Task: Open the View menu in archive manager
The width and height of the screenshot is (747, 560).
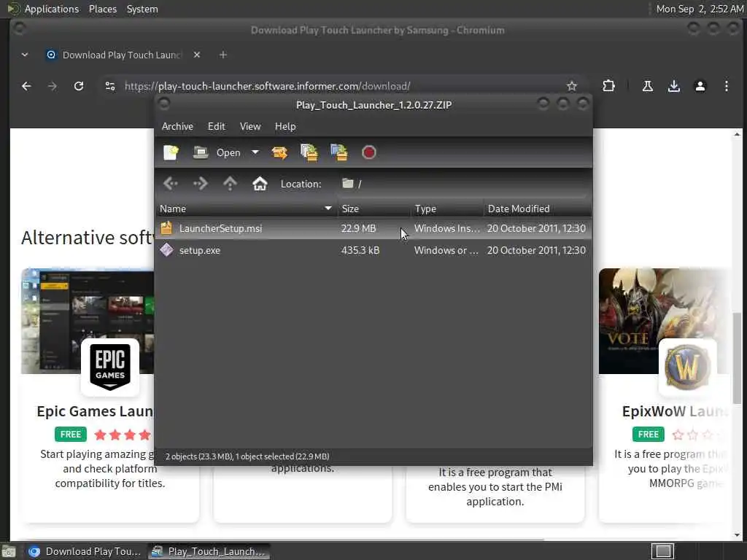Action: tap(250, 126)
